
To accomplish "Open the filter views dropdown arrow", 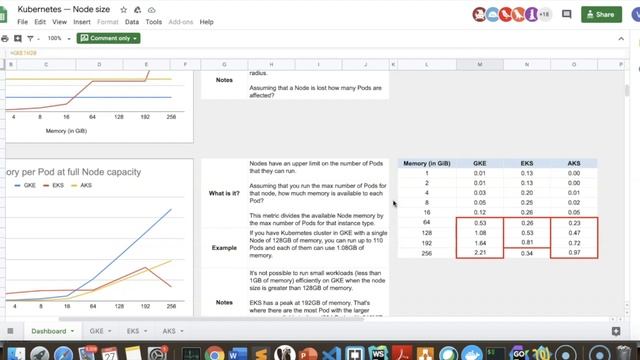I will click(x=38, y=39).
